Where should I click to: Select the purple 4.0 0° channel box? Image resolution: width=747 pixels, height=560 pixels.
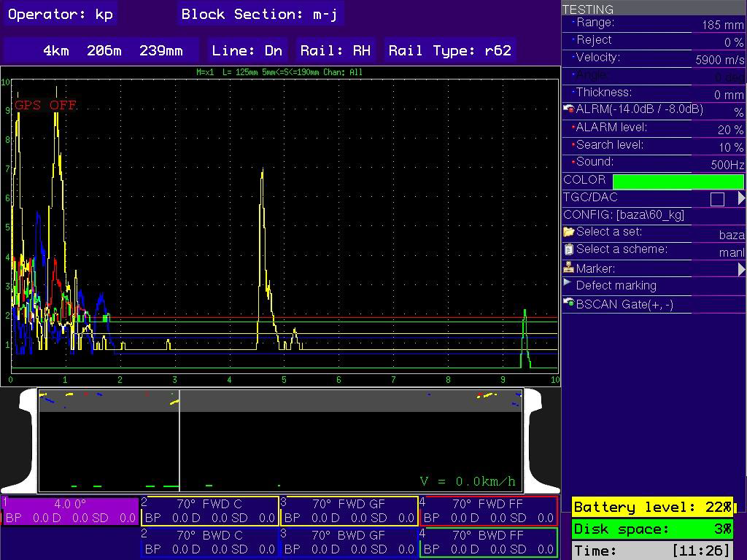click(x=71, y=511)
